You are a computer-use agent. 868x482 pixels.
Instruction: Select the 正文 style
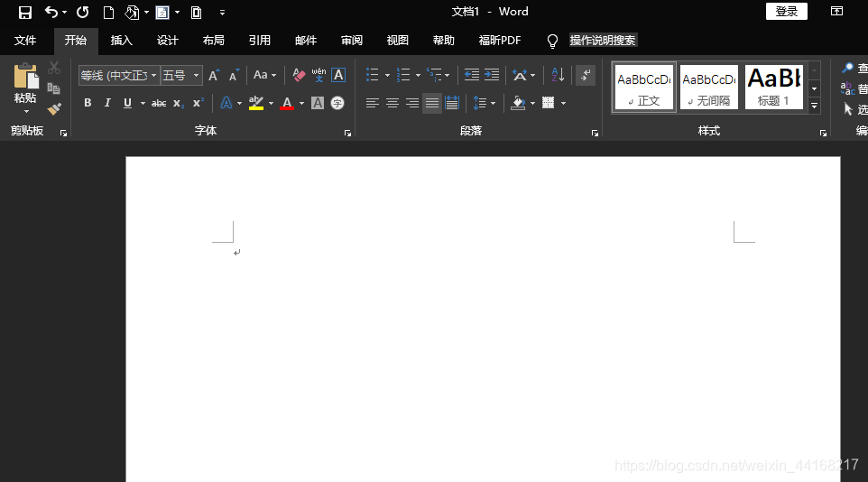[x=644, y=87]
